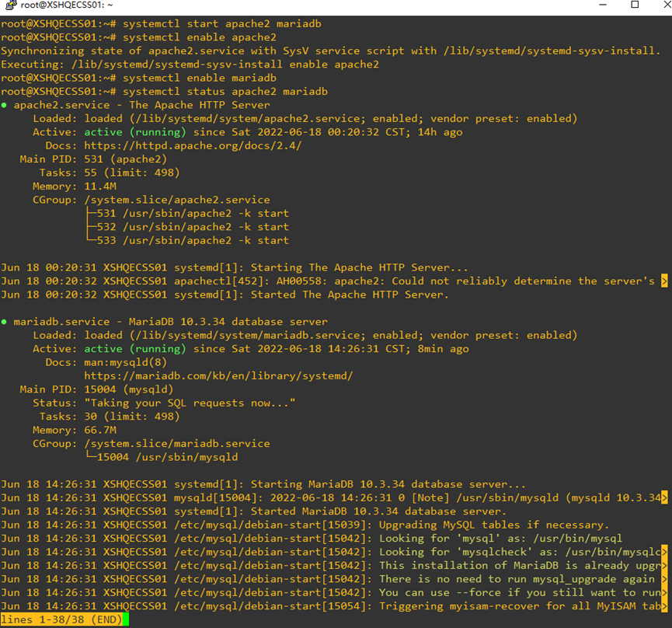Click the 'Synchronizing state of apache2.service' line

[x=330, y=51]
